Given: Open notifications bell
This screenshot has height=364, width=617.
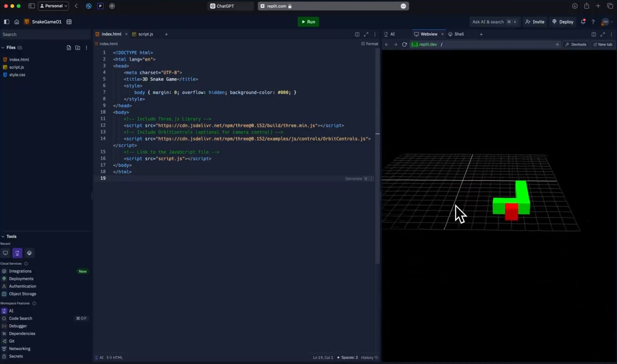Looking at the screenshot, I should 583,22.
